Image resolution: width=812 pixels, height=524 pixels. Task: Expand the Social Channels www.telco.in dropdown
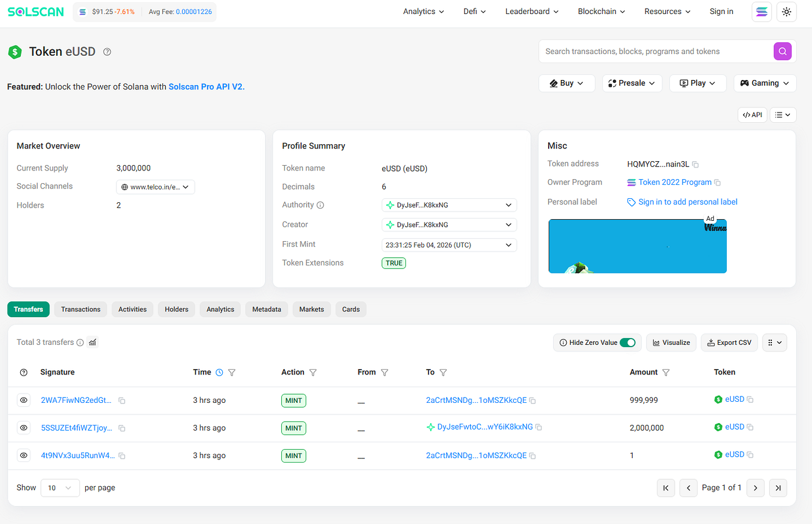(x=155, y=187)
